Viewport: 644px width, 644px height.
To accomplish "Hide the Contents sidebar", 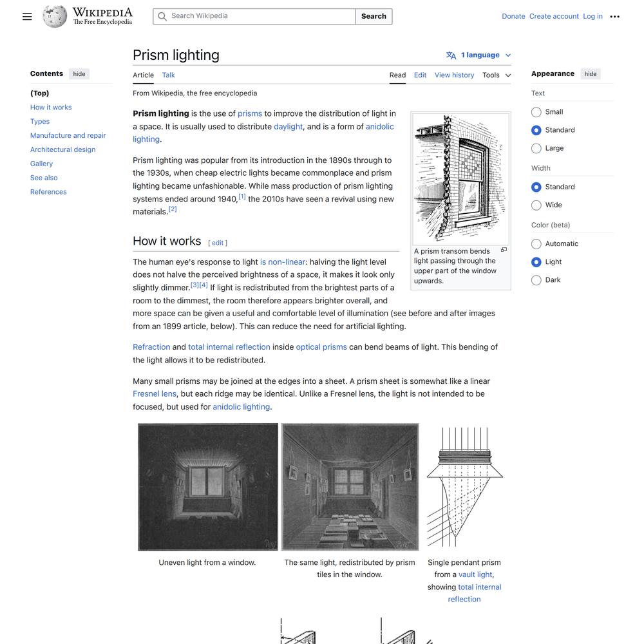I will click(x=79, y=74).
